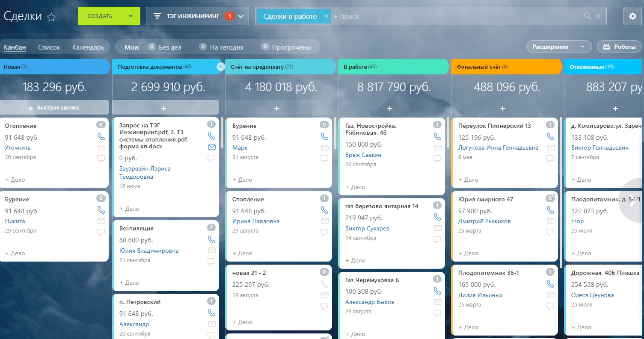Screen dimensions: 644x339
Task: Activity counter badge on Запрос на ТЭГ card
Action: coord(211,124)
